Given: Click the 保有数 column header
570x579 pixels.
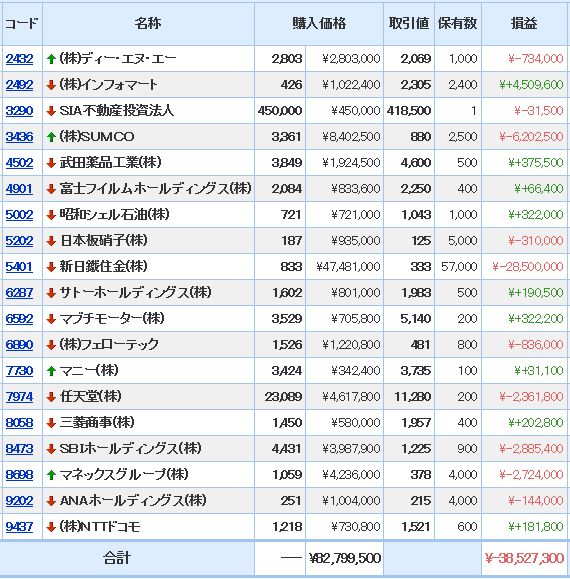Looking at the screenshot, I should [457, 24].
